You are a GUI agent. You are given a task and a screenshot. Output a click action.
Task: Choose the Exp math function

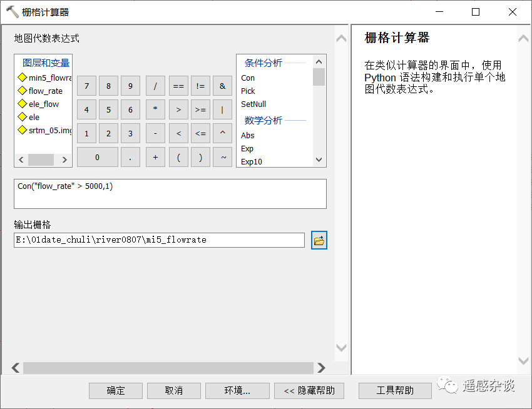coord(247,149)
